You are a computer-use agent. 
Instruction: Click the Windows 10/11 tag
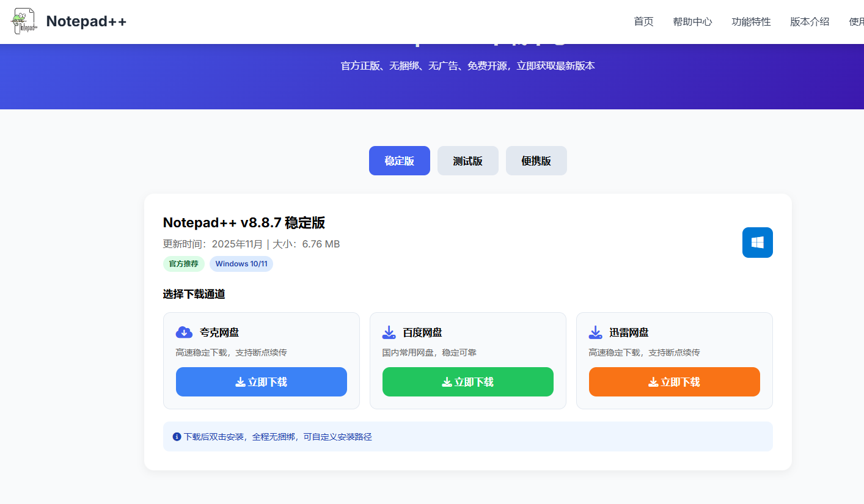pyautogui.click(x=241, y=264)
